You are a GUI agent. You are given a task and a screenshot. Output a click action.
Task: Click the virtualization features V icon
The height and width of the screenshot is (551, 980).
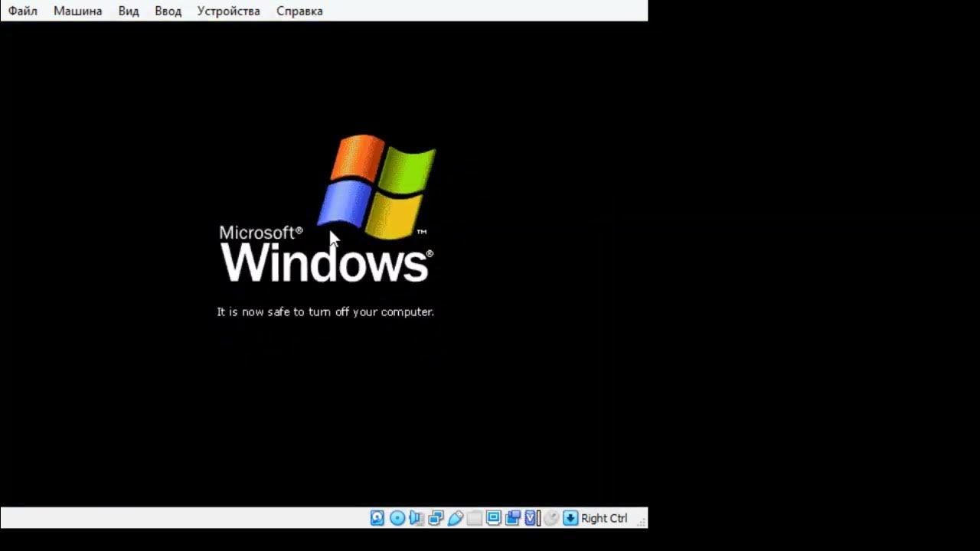532,518
